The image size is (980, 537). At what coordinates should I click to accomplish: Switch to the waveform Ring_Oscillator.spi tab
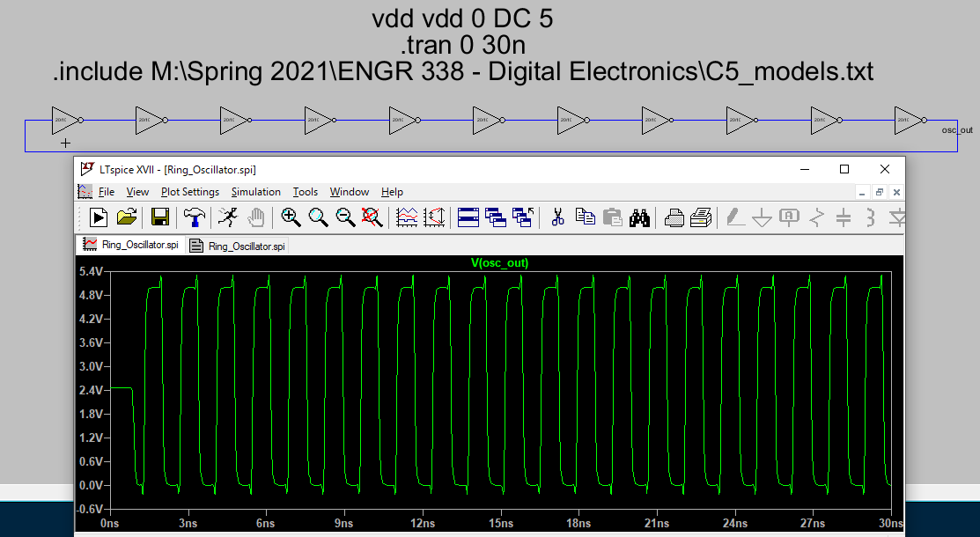pos(132,245)
